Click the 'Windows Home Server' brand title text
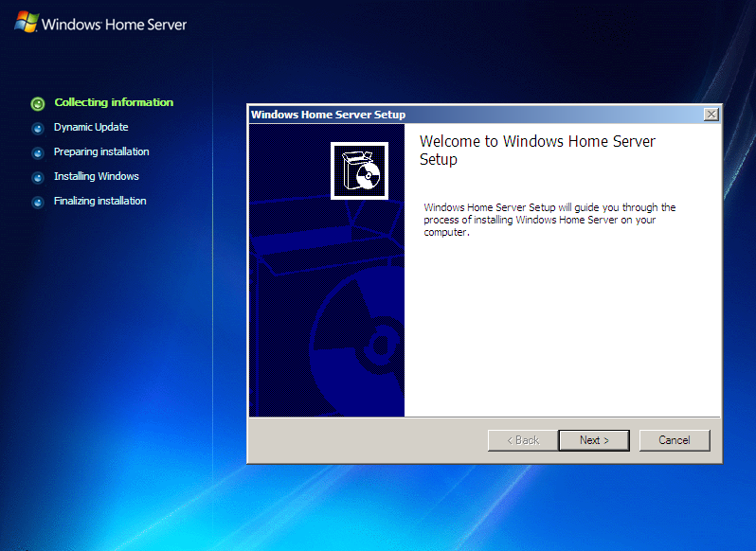 pyautogui.click(x=115, y=25)
